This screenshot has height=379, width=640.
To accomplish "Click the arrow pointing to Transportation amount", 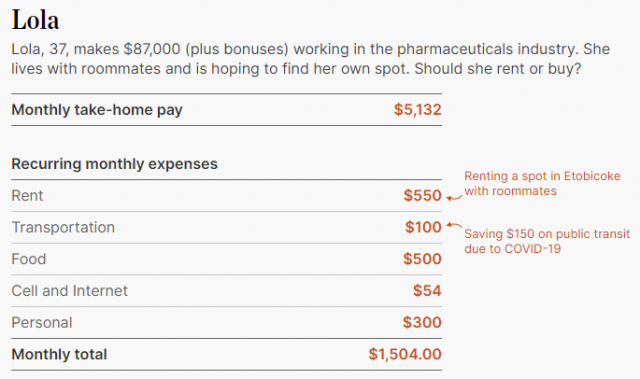I will point(454,225).
